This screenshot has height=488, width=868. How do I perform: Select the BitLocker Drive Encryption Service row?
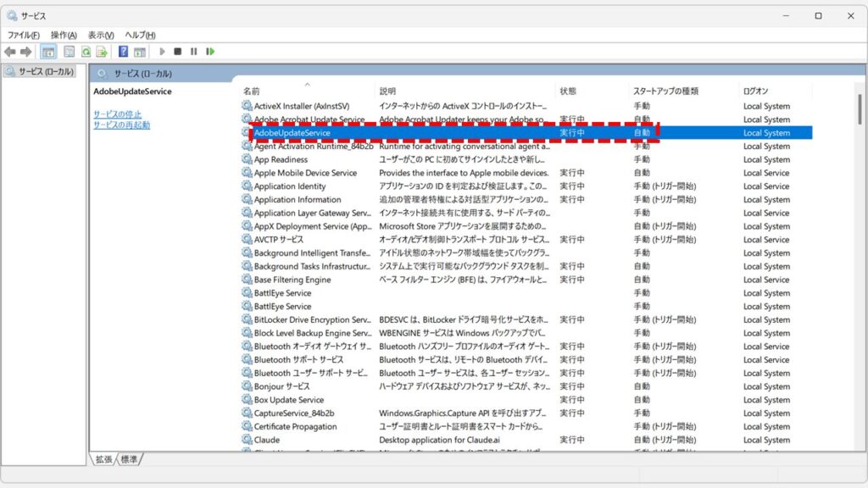tap(526, 319)
